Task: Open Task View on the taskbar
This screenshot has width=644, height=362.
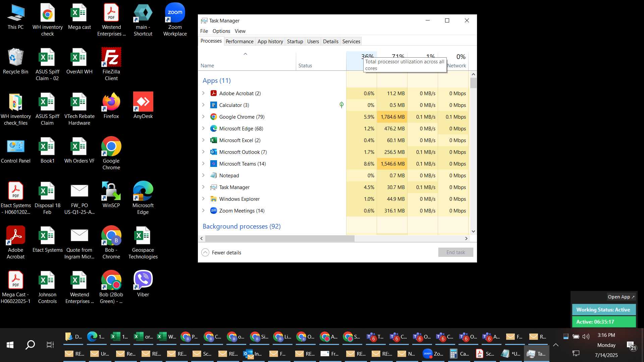Action: point(50,345)
